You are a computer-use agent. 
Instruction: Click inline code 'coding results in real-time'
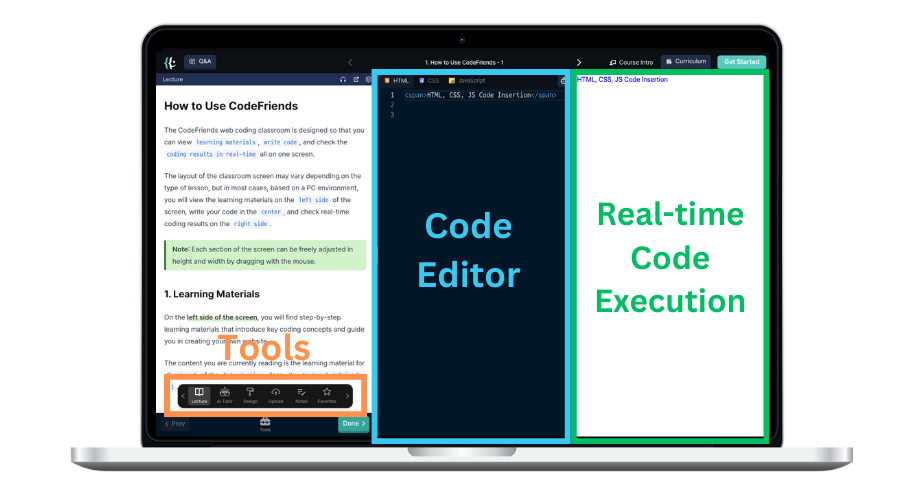[211, 154]
